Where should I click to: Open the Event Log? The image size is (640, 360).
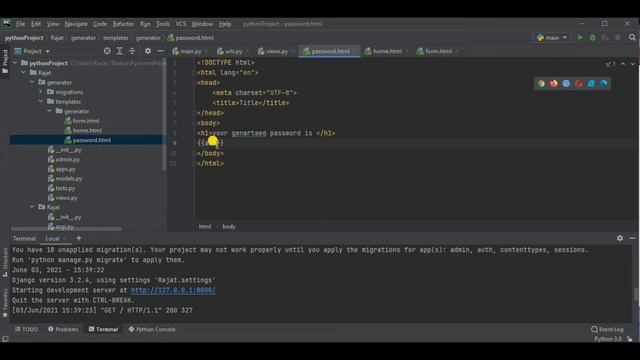[x=607, y=329]
